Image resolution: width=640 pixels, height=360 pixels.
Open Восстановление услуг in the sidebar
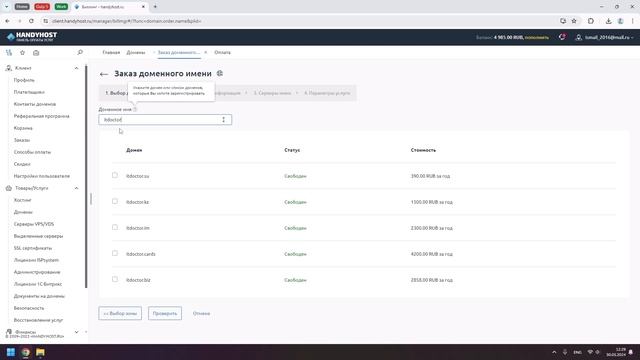[x=38, y=320]
